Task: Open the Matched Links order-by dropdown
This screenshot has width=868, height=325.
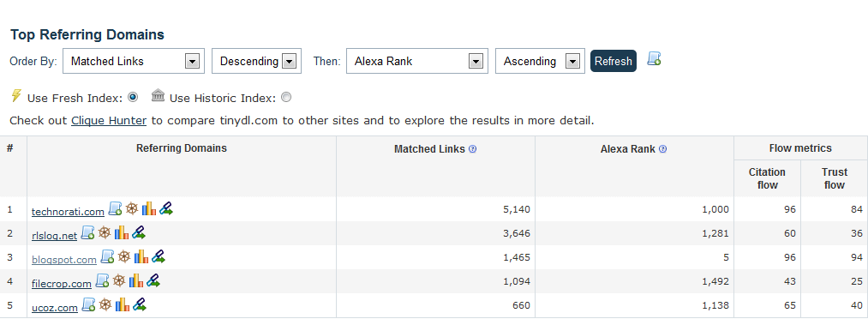Action: coord(134,61)
